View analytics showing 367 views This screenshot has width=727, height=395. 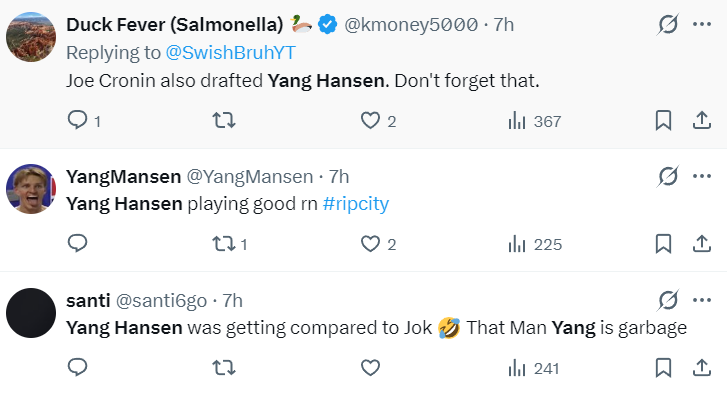click(535, 121)
